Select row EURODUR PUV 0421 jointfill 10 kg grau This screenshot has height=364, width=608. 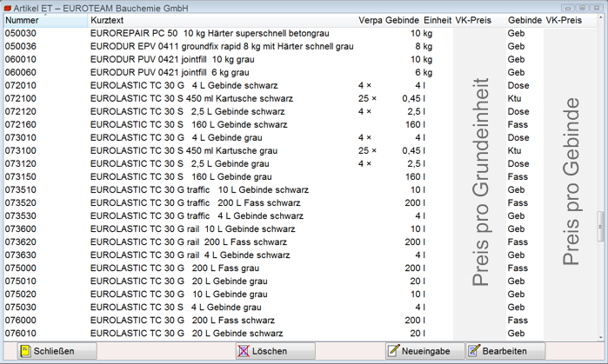tap(172, 60)
